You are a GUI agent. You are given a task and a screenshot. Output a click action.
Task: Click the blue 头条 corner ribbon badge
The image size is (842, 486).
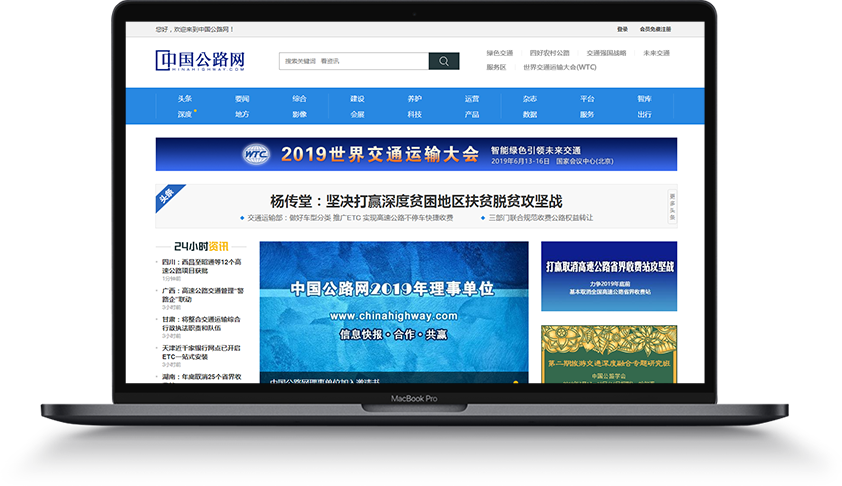point(169,196)
